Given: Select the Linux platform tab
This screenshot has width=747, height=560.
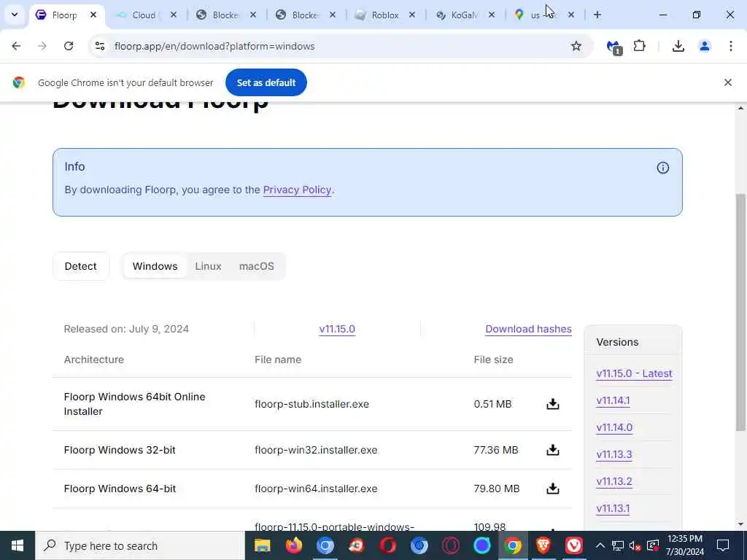Looking at the screenshot, I should point(208,266).
